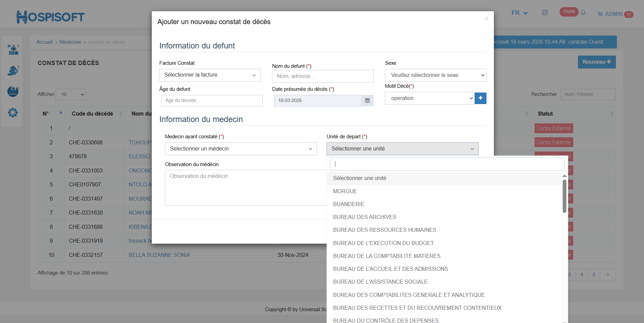Screen dimensions: 644x323
Task: Expand the Sélectionner la facture dropdown
Action: [x=210, y=75]
